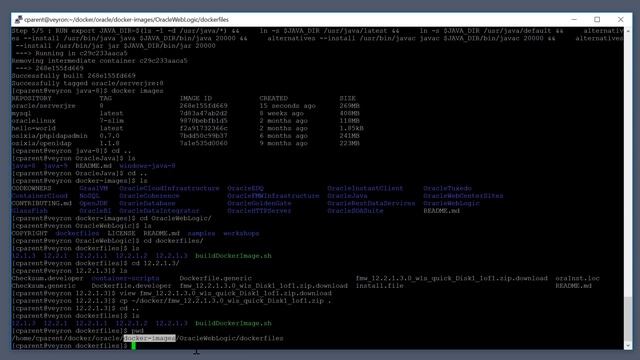
Task: Click 'NoSQL' directory name
Action: pos(89,196)
